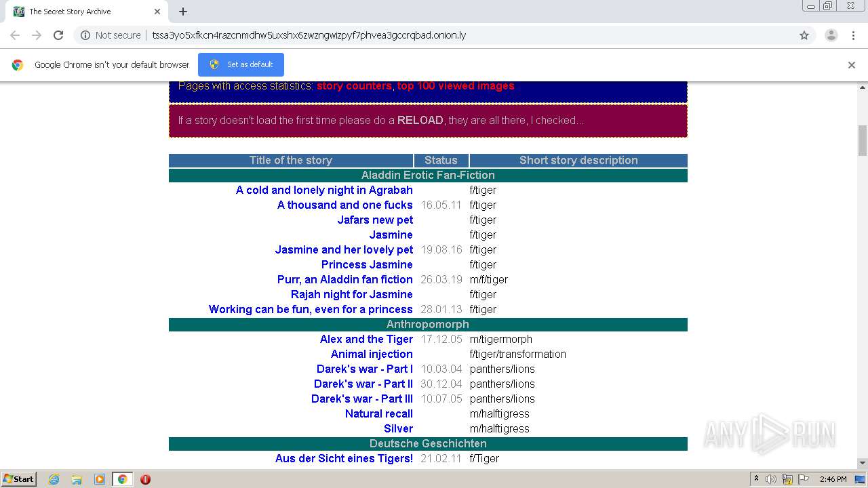Image resolution: width=868 pixels, height=488 pixels.
Task: Click the RELOAD notice text
Action: click(x=420, y=120)
